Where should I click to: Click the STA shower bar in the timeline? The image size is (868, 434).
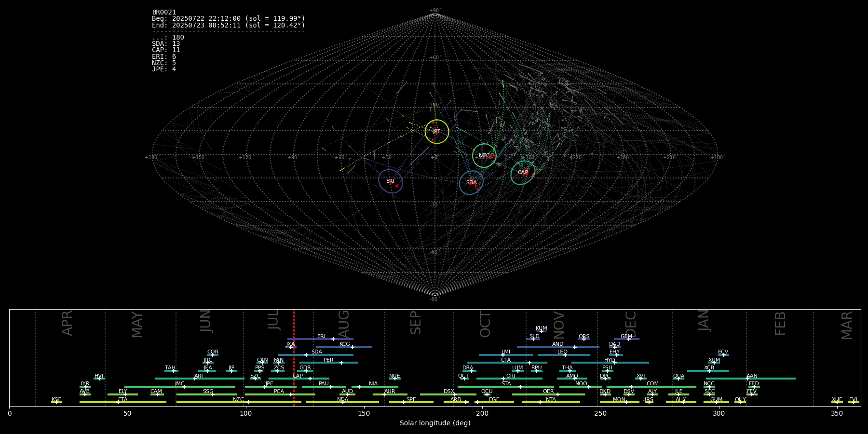click(506, 387)
